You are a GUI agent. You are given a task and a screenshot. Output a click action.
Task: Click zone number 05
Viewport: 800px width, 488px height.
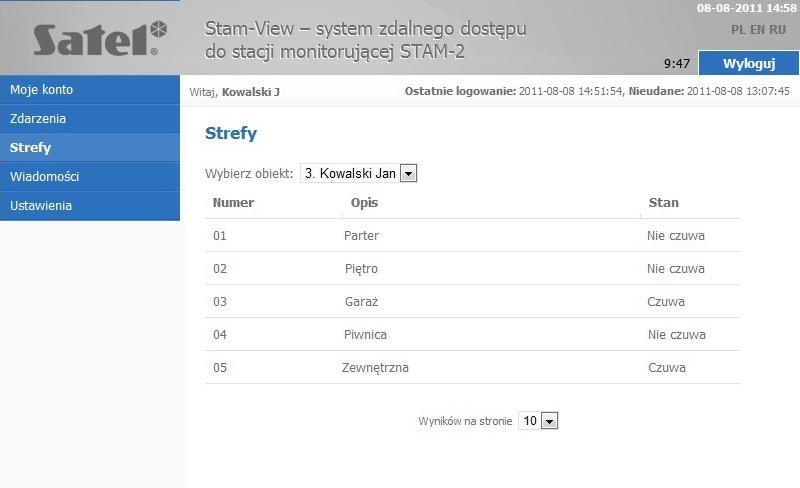pyautogui.click(x=220, y=368)
